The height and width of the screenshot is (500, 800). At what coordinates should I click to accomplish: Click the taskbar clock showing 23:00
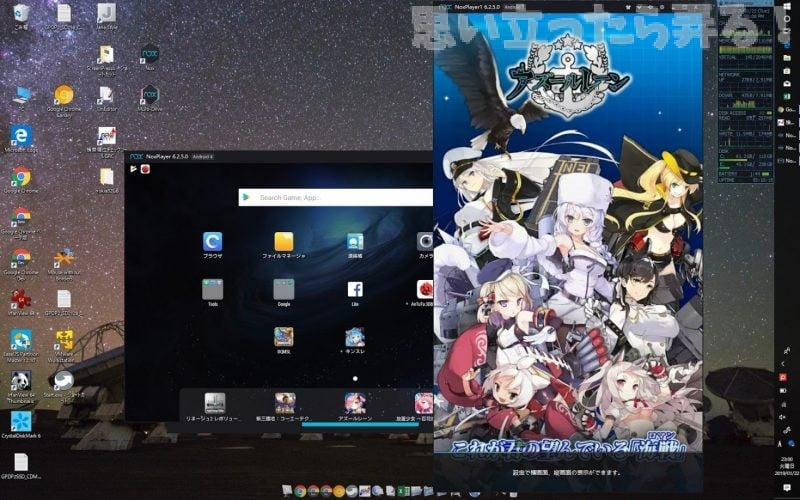786,466
